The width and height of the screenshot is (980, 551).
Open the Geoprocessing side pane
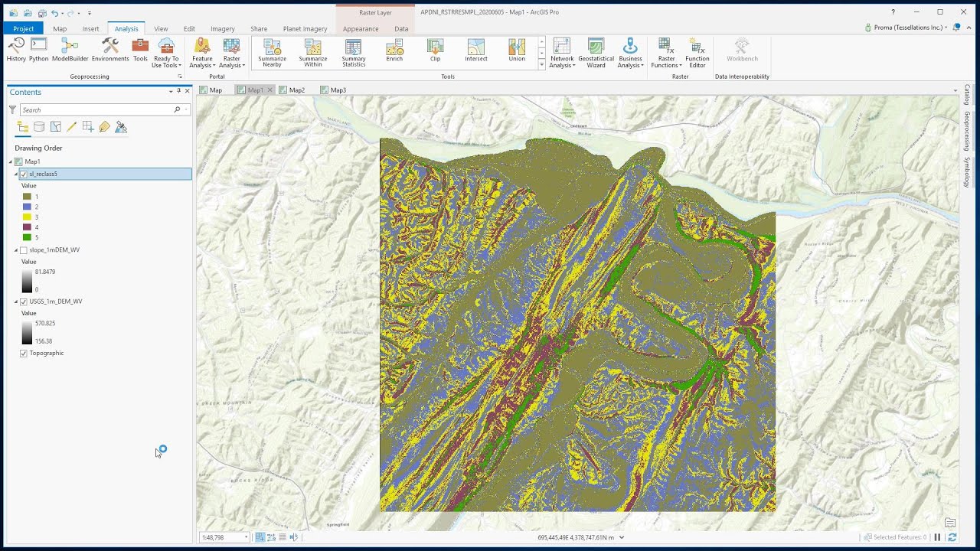coord(967,132)
